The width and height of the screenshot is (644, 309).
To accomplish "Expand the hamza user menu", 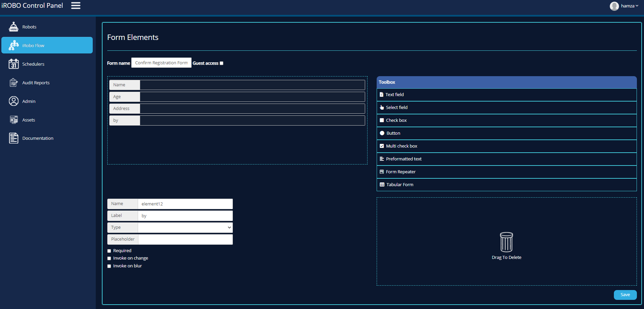I will coord(624,6).
